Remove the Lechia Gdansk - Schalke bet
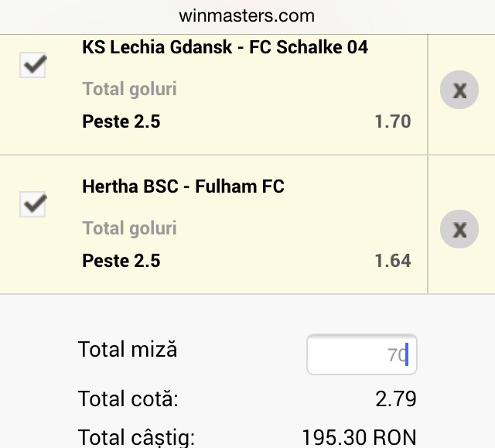Viewport: 495px width, 448px height. (x=459, y=91)
